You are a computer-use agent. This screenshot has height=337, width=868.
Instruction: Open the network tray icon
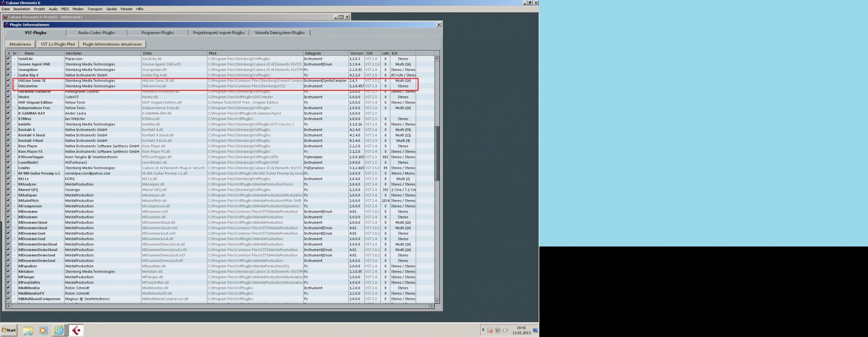(498, 330)
